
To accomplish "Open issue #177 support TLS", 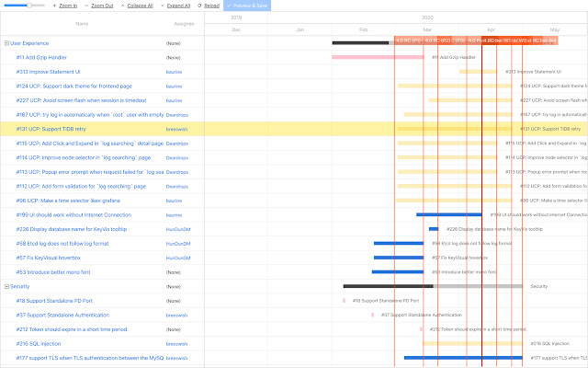I will [90, 358].
